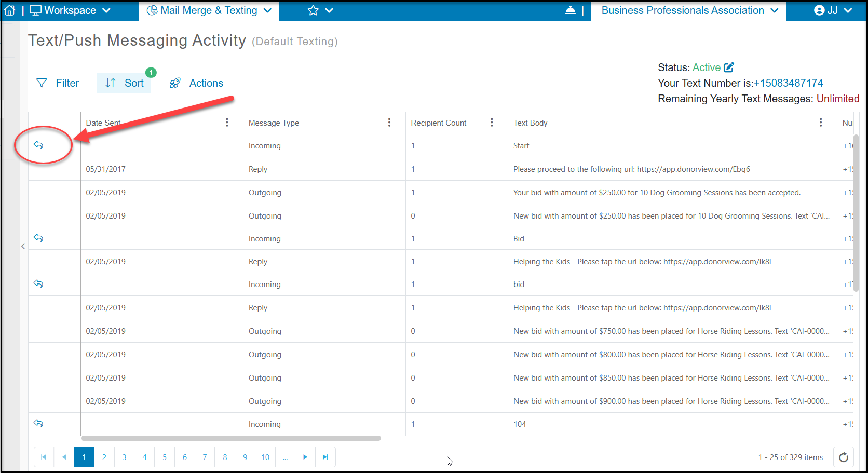This screenshot has height=473, width=868.
Task: Open Date Sent column options menu
Action: click(x=227, y=123)
